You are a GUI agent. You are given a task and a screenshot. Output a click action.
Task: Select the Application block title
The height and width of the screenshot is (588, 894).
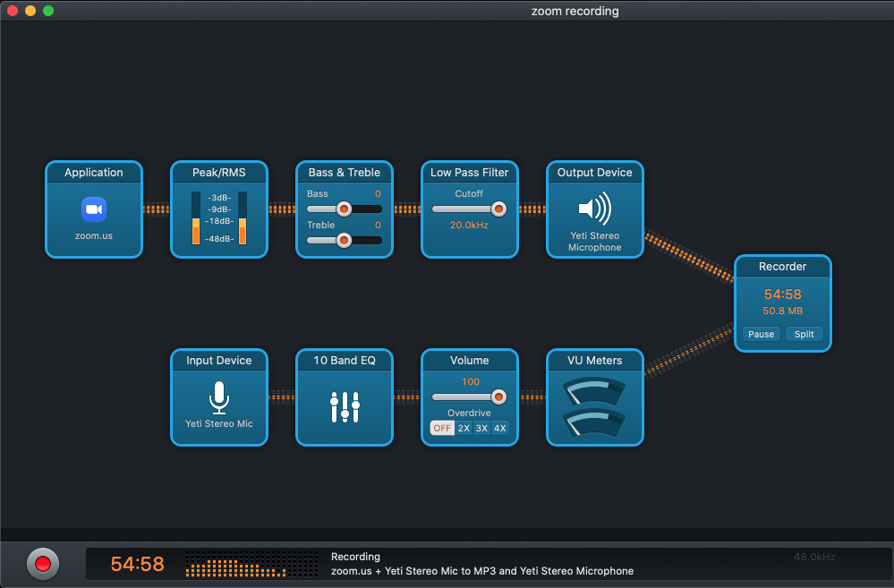93,172
